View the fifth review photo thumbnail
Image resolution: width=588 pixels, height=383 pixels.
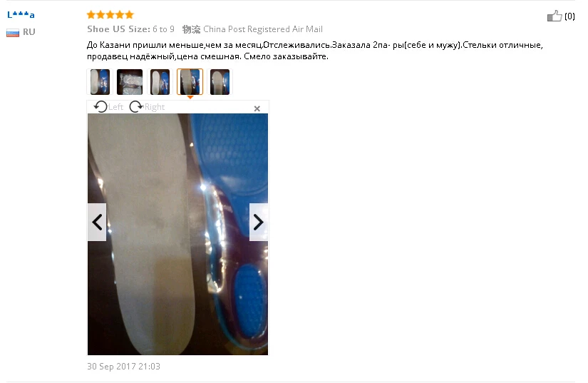pos(220,82)
